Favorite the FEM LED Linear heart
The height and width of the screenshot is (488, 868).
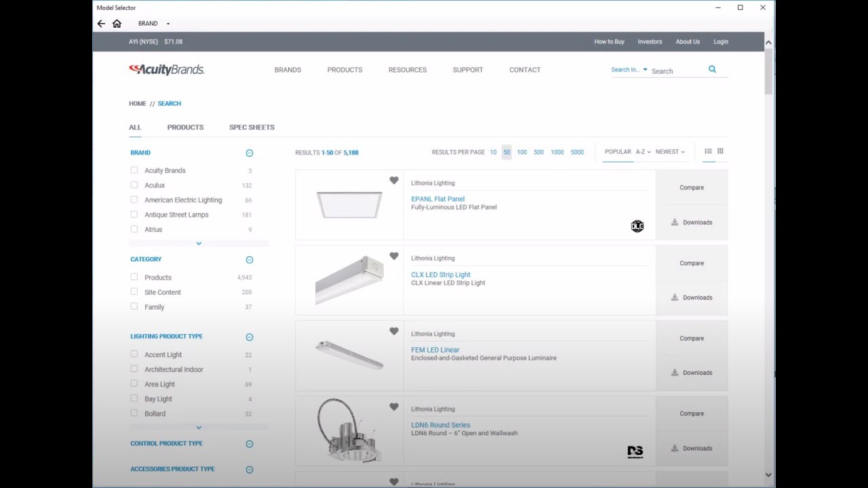[x=394, y=331]
